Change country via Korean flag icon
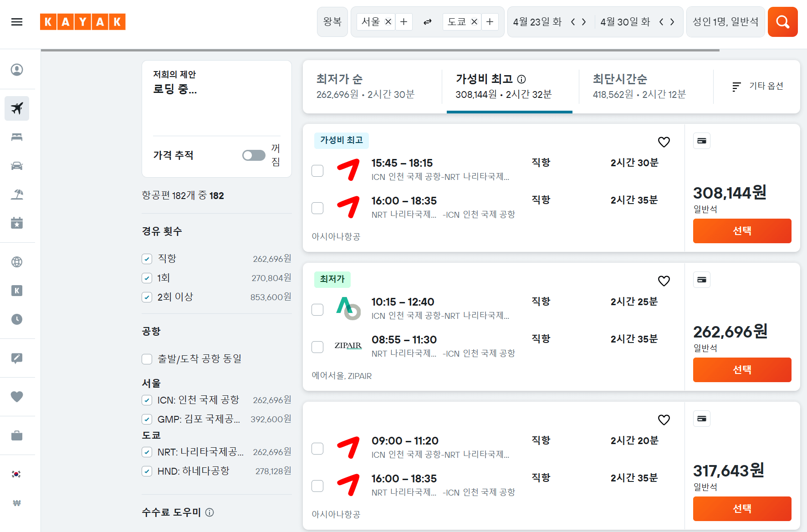Screen dimensions: 807x532 click(x=16, y=474)
